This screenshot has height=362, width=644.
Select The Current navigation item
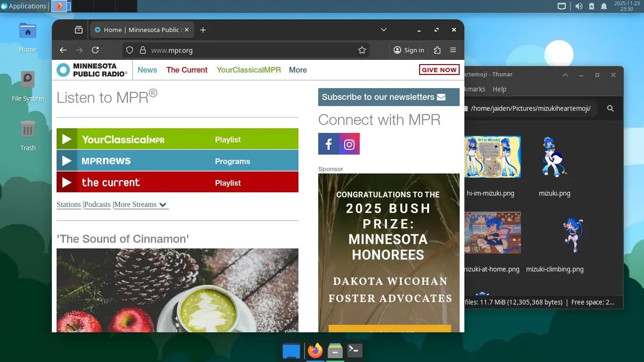pyautogui.click(x=187, y=70)
